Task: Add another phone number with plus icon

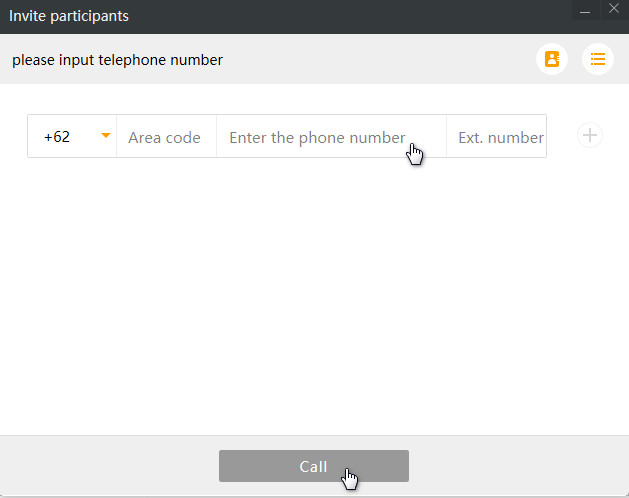Action: [590, 136]
